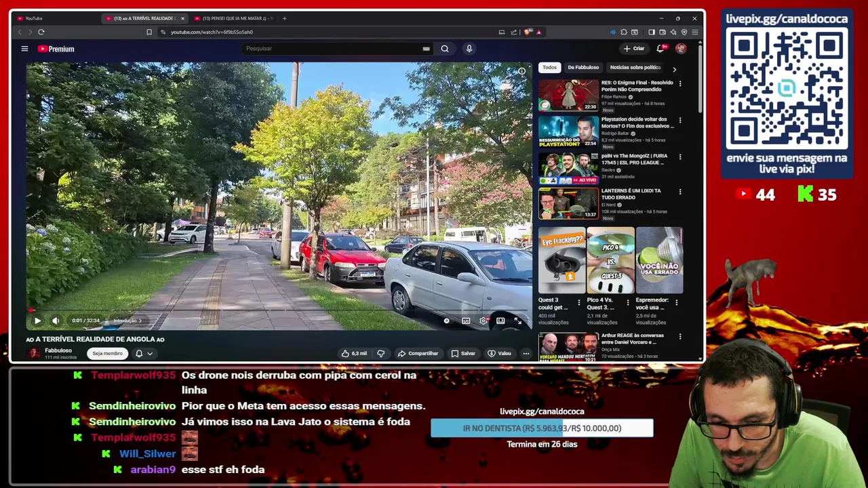Image resolution: width=868 pixels, height=488 pixels.
Task: Seek on the video progress bar
Action: click(279, 311)
